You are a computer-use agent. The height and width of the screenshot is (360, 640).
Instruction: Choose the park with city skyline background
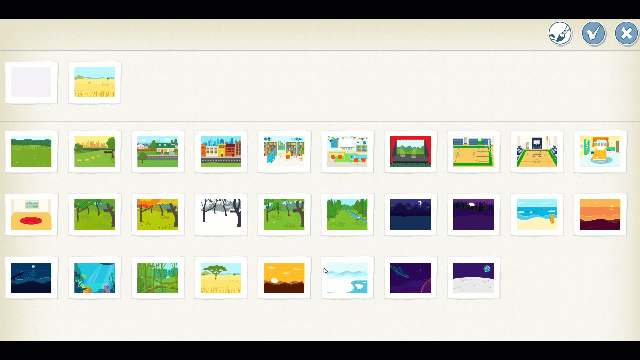click(x=94, y=151)
